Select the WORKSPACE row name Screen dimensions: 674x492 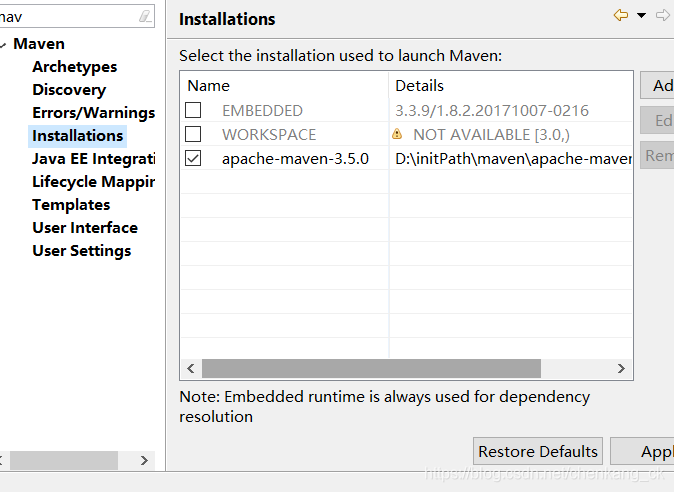pos(269,135)
